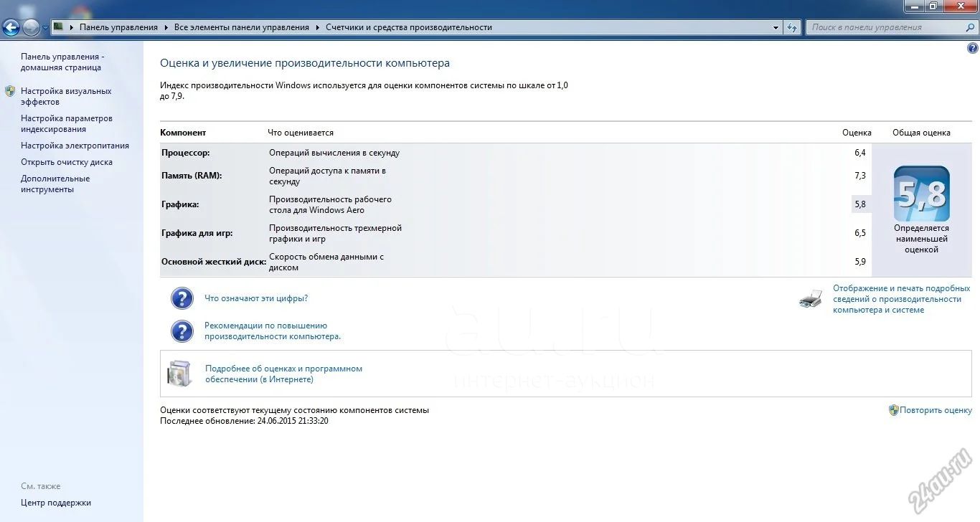Expand arrow after 'Все элементы панели управления'

click(x=318, y=27)
